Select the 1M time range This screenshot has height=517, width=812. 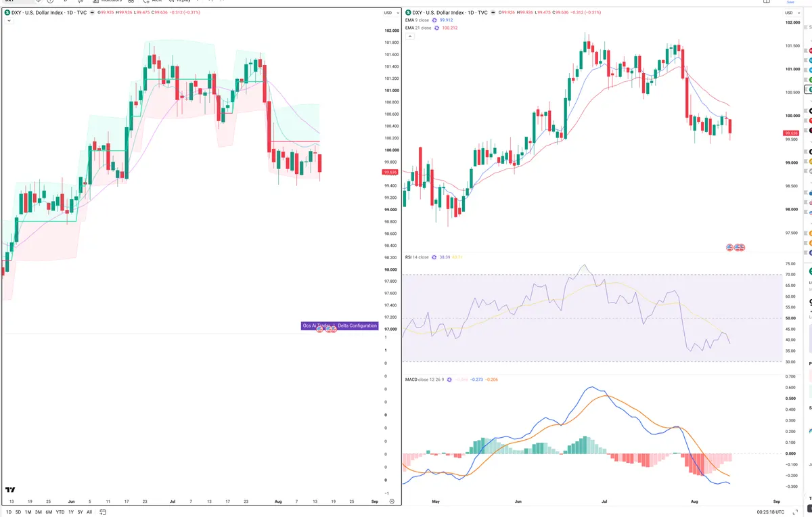[x=28, y=512]
